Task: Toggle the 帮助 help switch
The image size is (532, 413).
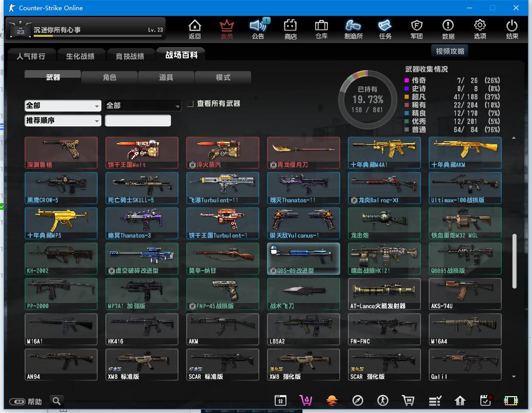Action: (17, 402)
